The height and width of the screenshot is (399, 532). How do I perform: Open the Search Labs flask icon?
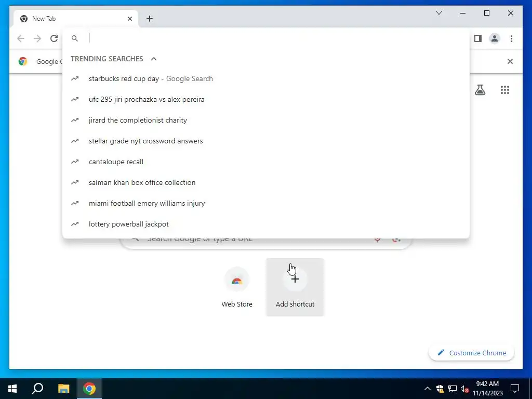(x=480, y=90)
